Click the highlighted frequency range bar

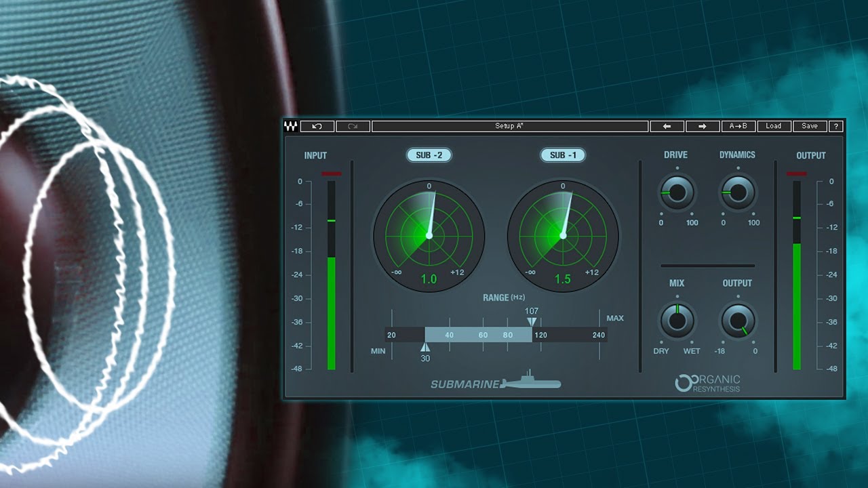(x=479, y=335)
